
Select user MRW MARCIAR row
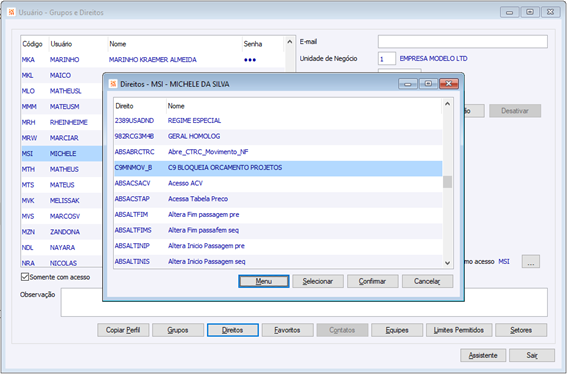tap(62, 138)
